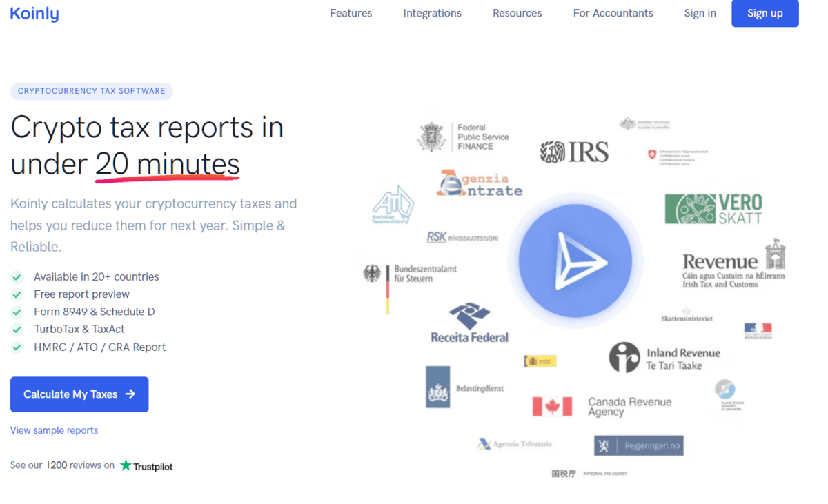Click the checkmark beside Available in 20+ countries
Image resolution: width=828 pixels, height=504 pixels.
17,277
